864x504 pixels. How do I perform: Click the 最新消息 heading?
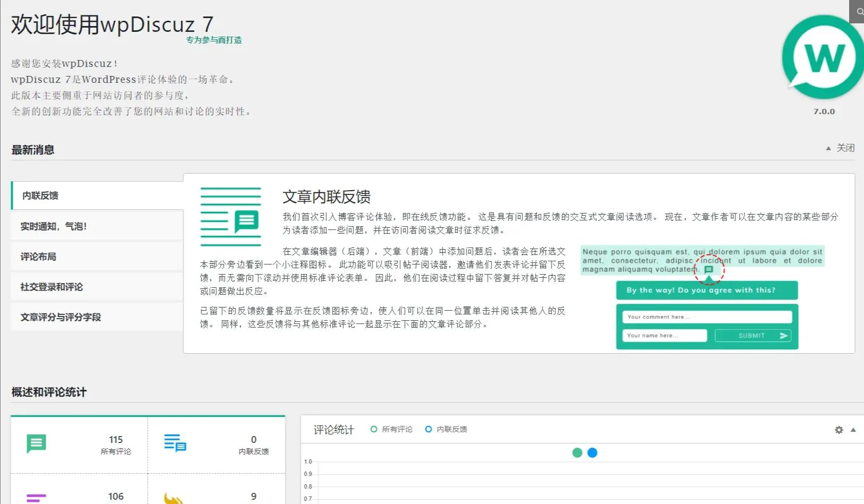pyautogui.click(x=33, y=150)
